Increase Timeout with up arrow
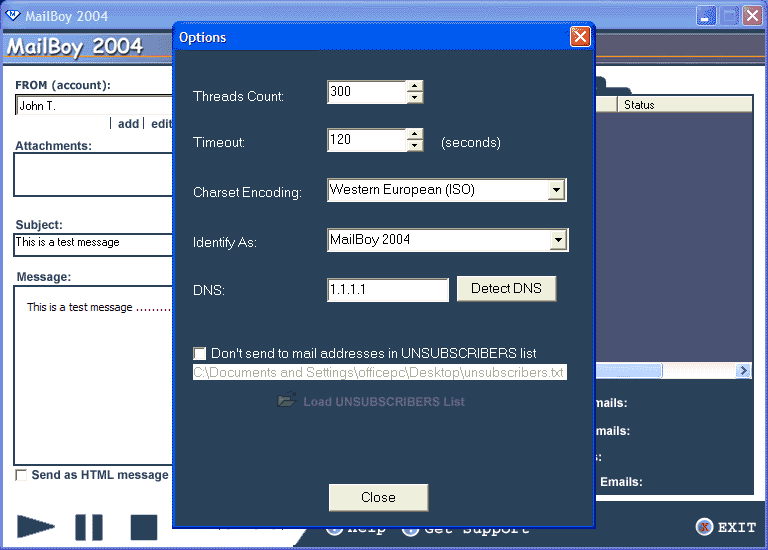 click(415, 134)
